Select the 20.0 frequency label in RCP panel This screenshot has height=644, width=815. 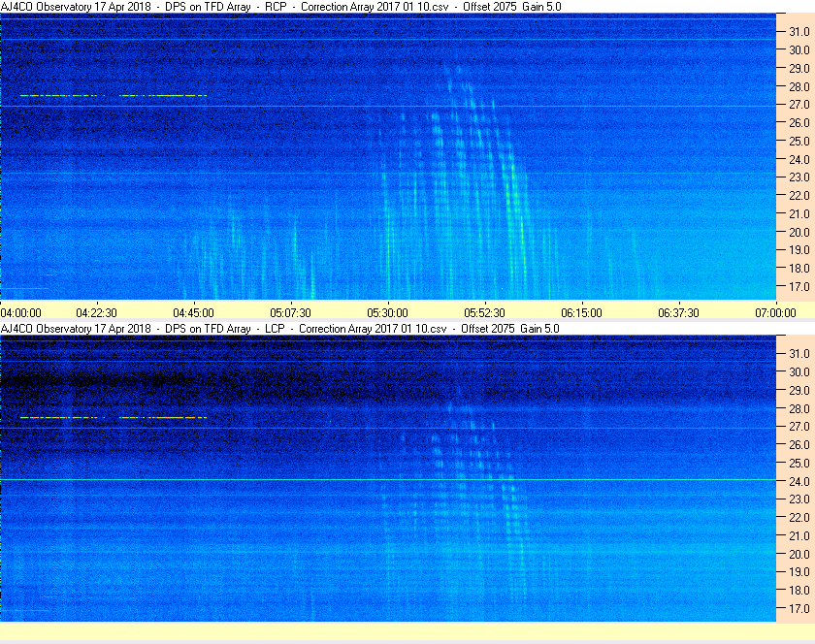(x=799, y=232)
